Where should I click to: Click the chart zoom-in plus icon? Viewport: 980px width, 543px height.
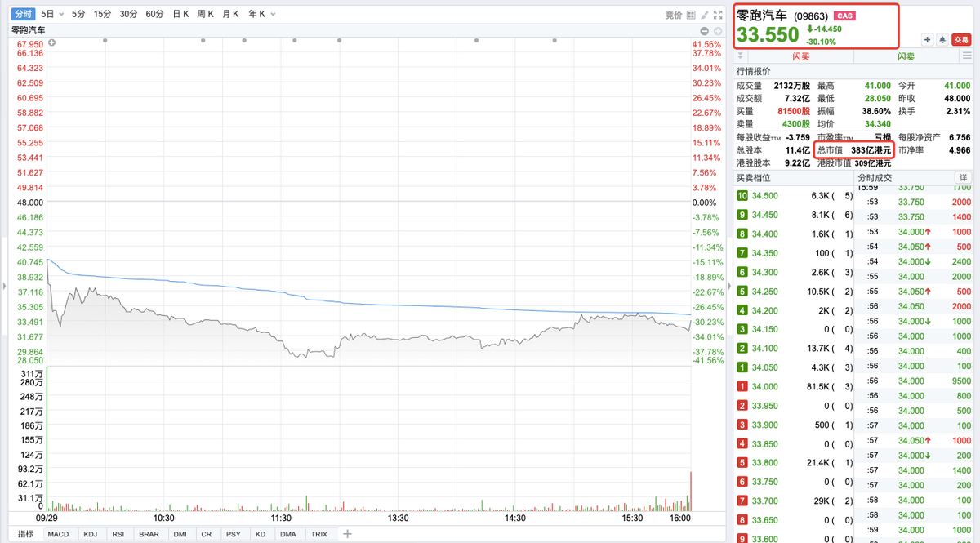coord(716,30)
